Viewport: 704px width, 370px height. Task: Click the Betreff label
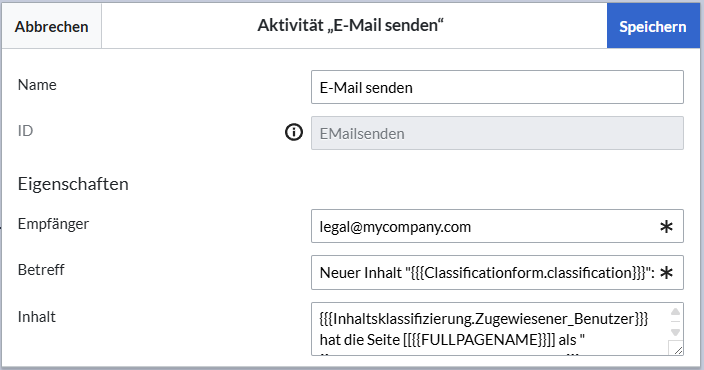tap(41, 270)
